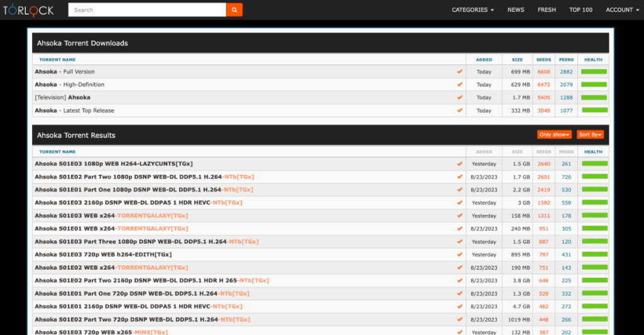Open Ahsoka S01E03 720p WEB h264-EDITH torrent
This screenshot has height=335, width=644.
tap(103, 255)
